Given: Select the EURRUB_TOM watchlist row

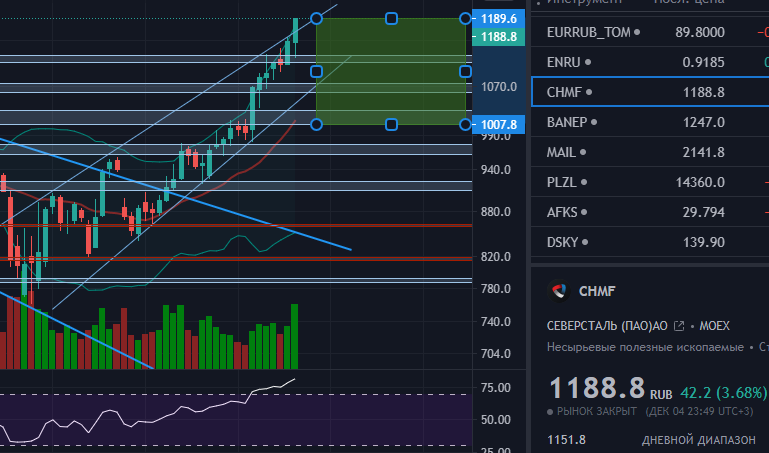Looking at the screenshot, I should (x=650, y=32).
